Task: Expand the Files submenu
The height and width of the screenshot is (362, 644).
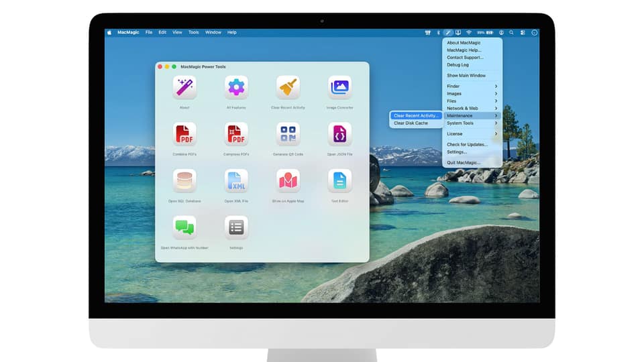Action: point(472,101)
